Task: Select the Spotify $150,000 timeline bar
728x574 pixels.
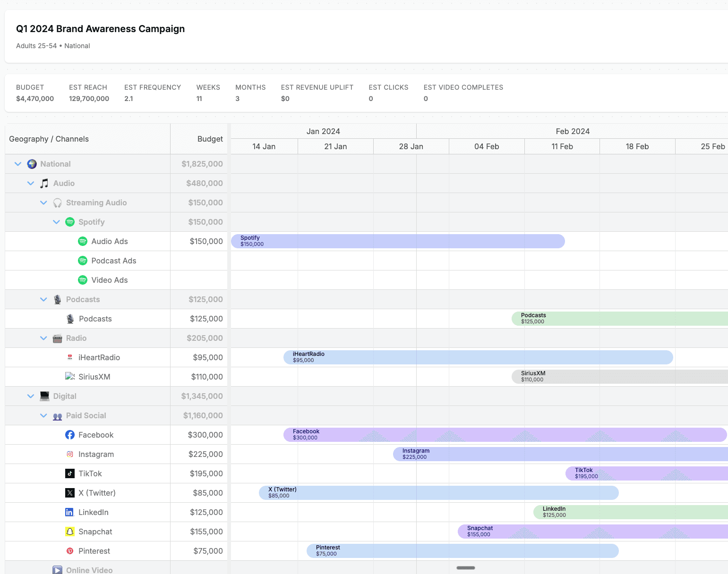Action: click(398, 241)
